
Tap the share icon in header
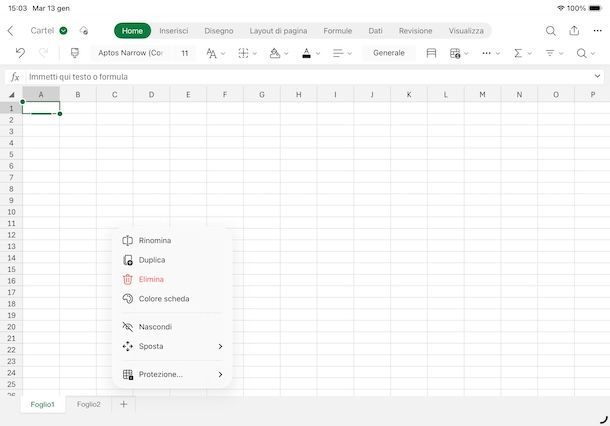tap(574, 30)
